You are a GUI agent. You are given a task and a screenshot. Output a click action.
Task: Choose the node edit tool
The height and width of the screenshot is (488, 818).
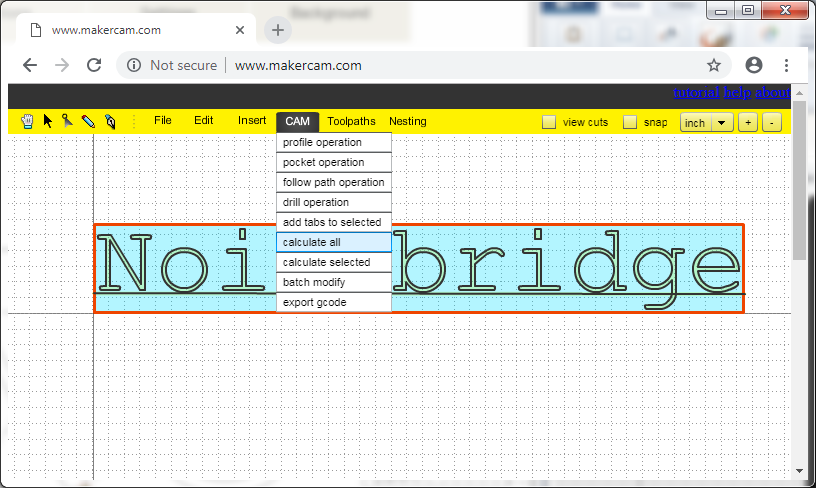[x=67, y=121]
